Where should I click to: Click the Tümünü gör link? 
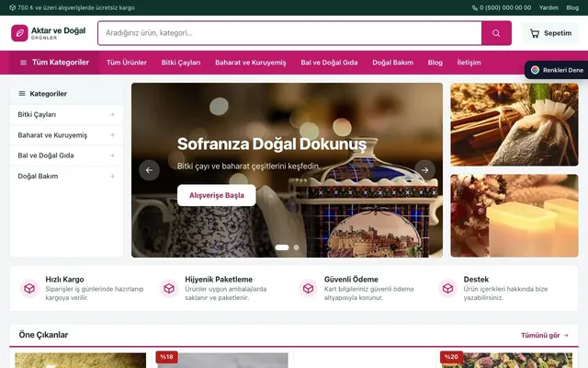tap(545, 335)
